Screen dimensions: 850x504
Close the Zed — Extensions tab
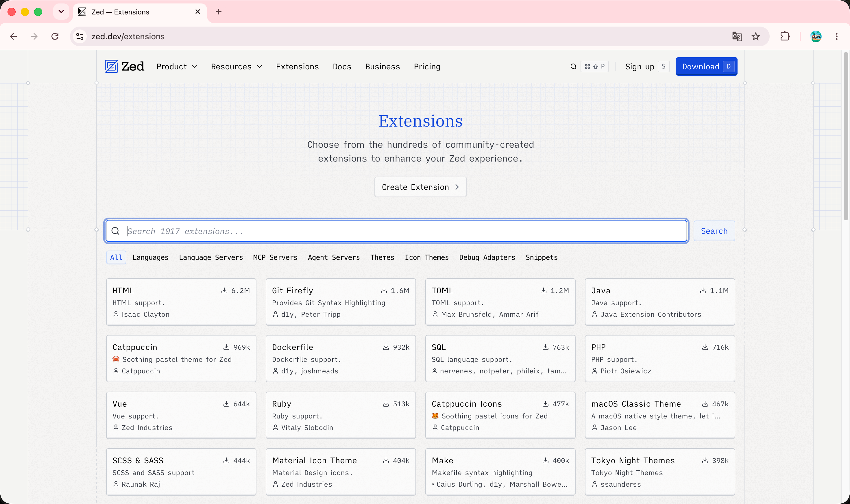pyautogui.click(x=198, y=12)
